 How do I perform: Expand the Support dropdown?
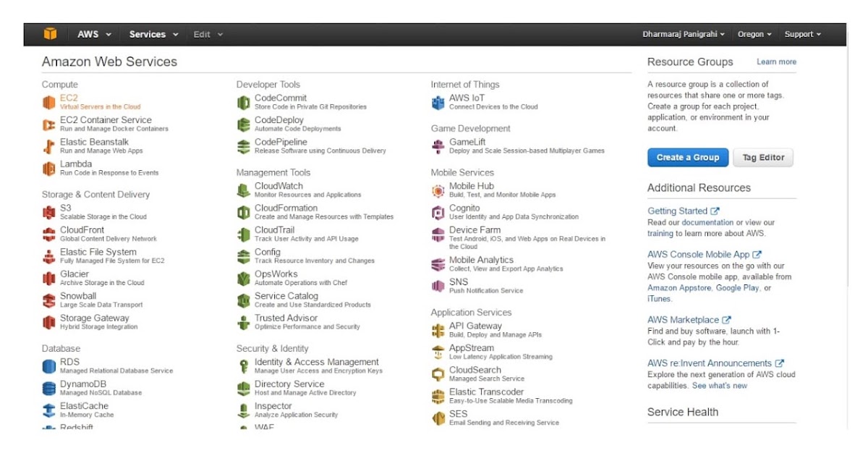(x=801, y=33)
